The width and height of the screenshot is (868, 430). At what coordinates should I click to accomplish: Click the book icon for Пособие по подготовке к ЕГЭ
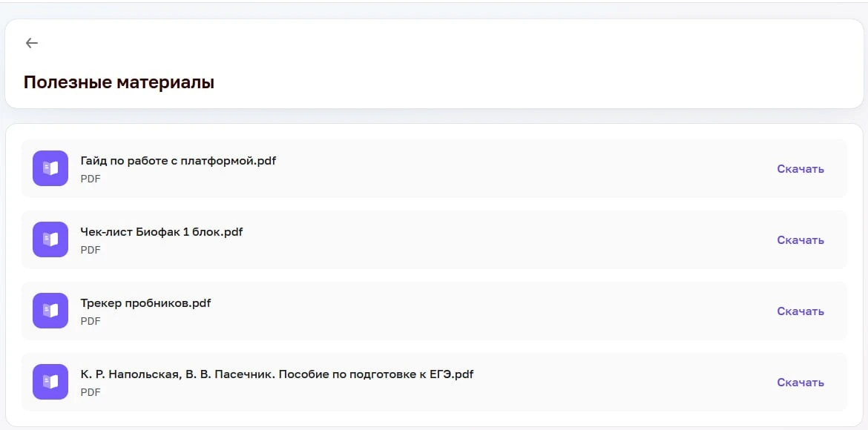tap(50, 382)
